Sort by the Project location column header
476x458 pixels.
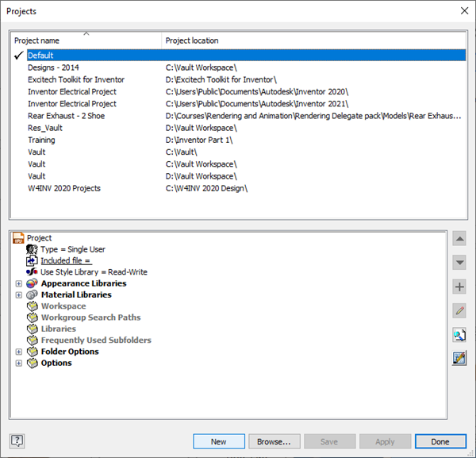(314, 40)
